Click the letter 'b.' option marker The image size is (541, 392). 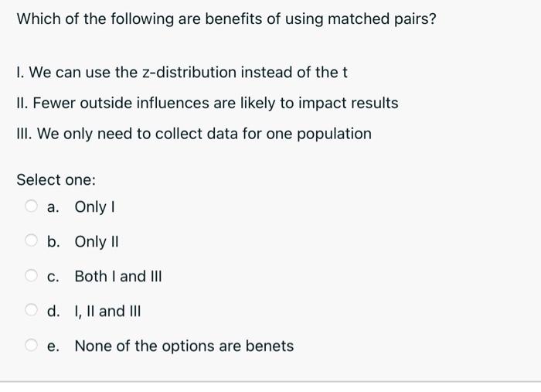[x=53, y=241]
